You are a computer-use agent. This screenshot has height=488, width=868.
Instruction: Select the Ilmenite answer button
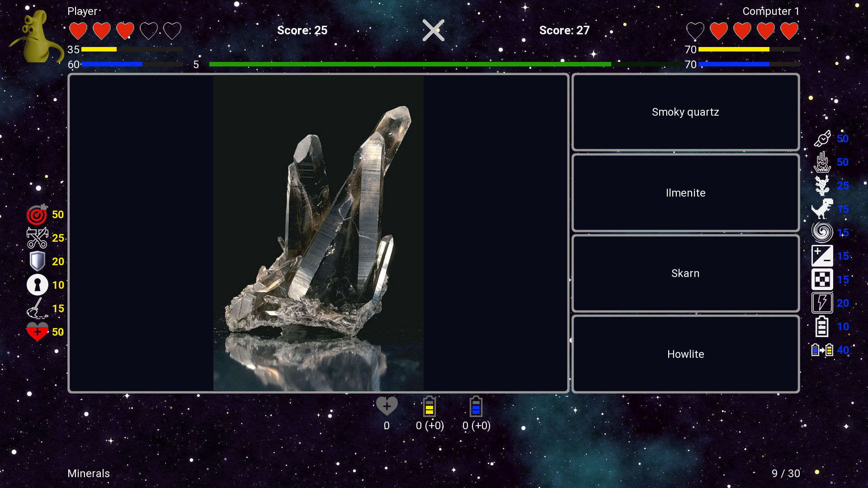click(685, 193)
